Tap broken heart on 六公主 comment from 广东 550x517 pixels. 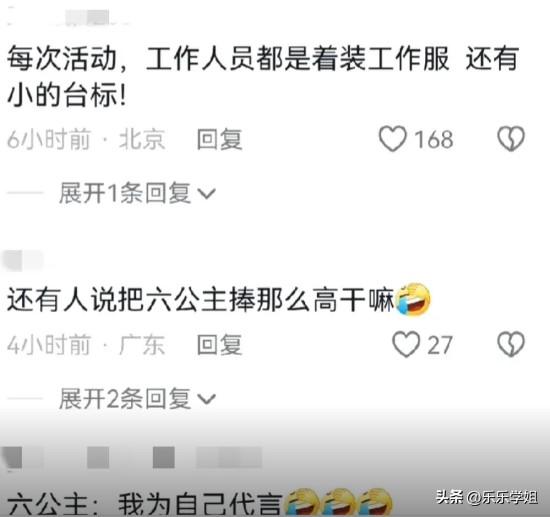(511, 344)
